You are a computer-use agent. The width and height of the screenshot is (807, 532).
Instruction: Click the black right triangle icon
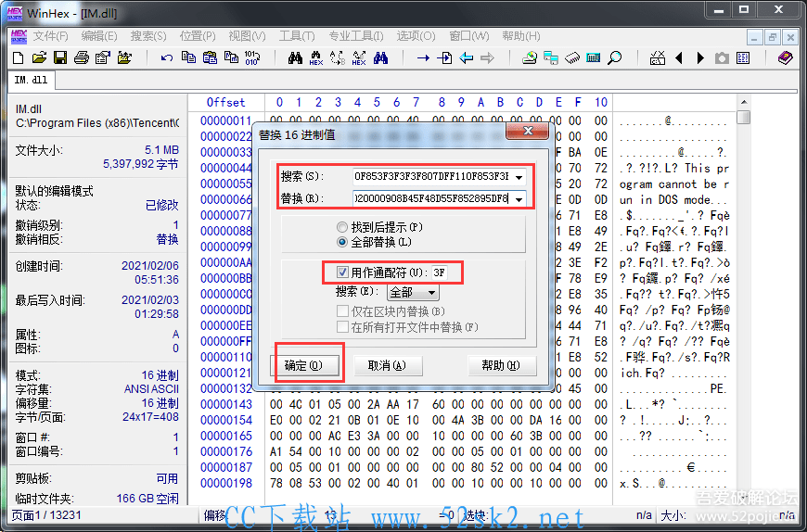coord(700,57)
